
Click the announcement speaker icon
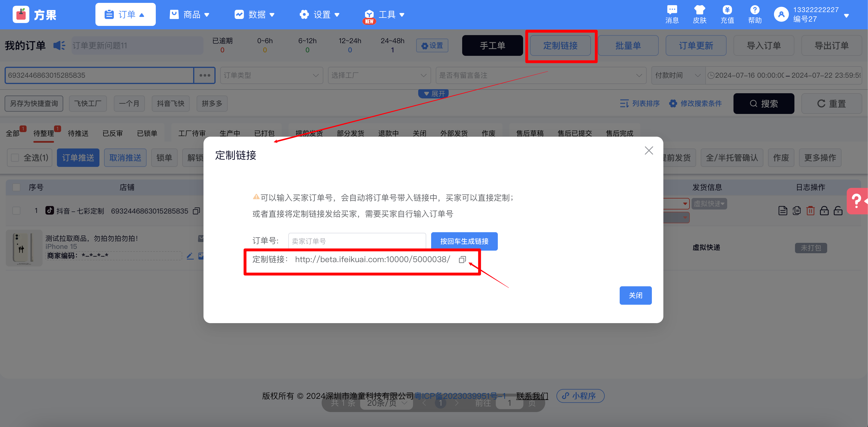59,45
